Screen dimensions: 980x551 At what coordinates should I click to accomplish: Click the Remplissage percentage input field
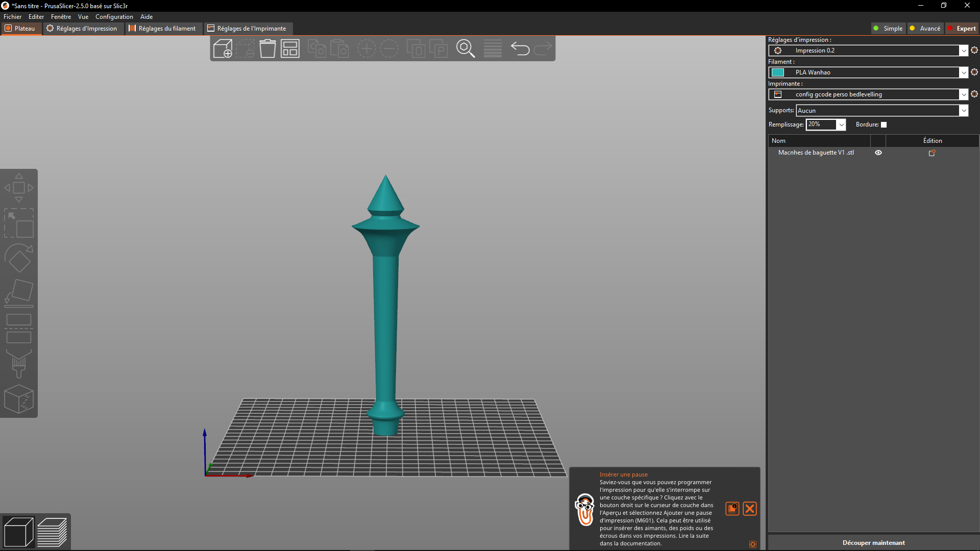tap(821, 124)
